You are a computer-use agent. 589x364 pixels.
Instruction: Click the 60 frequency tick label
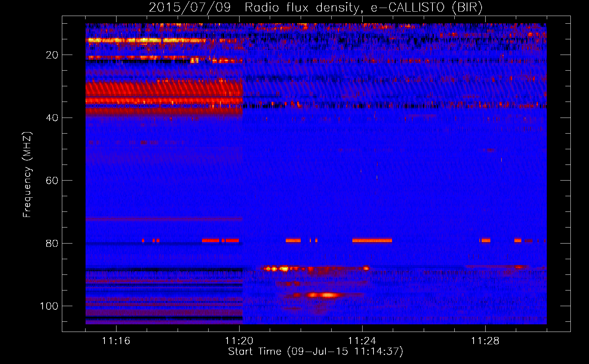[52, 181]
